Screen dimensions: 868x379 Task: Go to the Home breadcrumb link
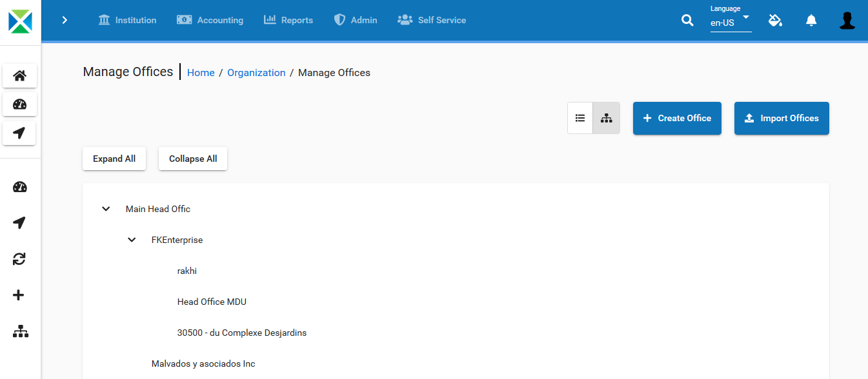pyautogui.click(x=201, y=73)
